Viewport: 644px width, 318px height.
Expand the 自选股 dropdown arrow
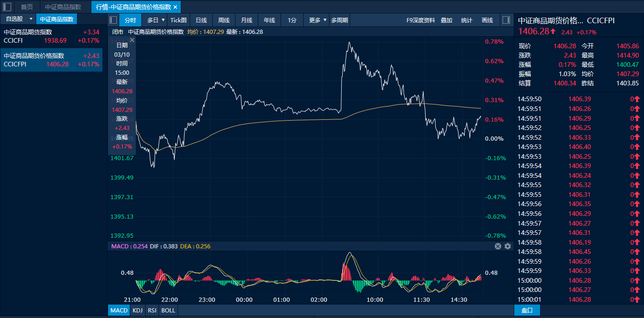click(31, 19)
